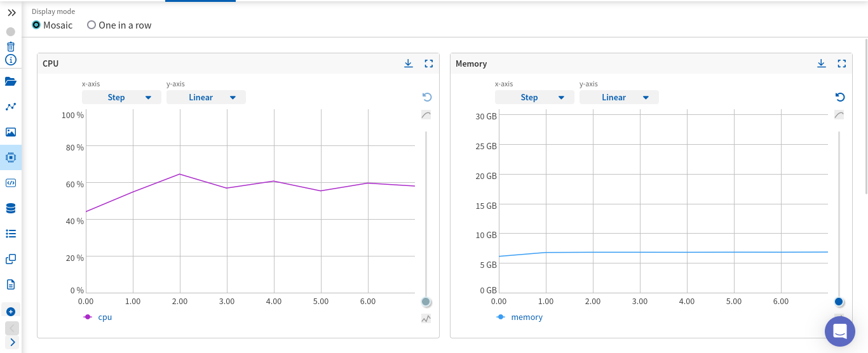868x353 pixels.
Task: Open CPU y-axis Linear dropdown
Action: 206,97
